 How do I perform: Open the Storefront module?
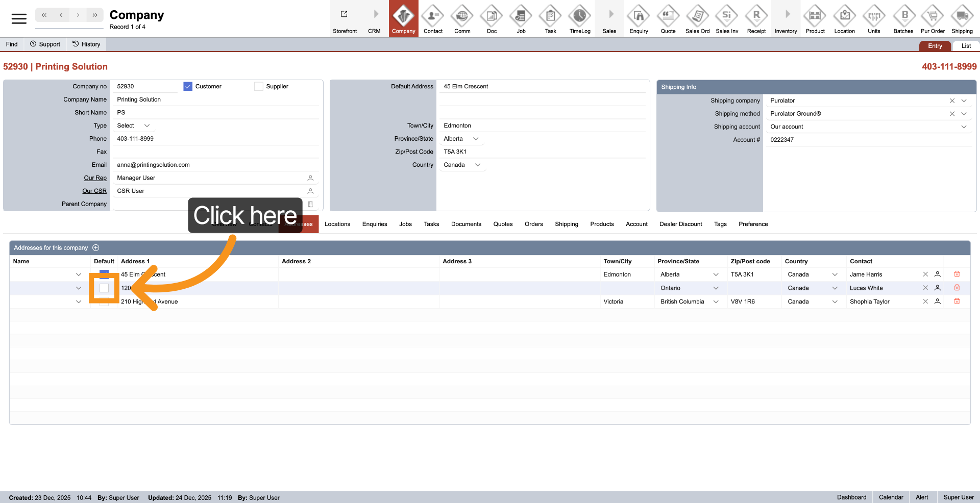click(x=345, y=18)
